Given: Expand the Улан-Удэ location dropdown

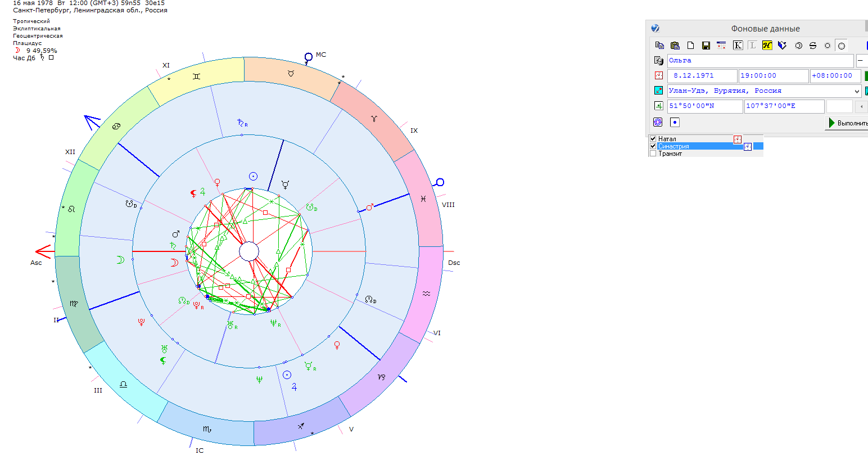Looking at the screenshot, I should [857, 91].
